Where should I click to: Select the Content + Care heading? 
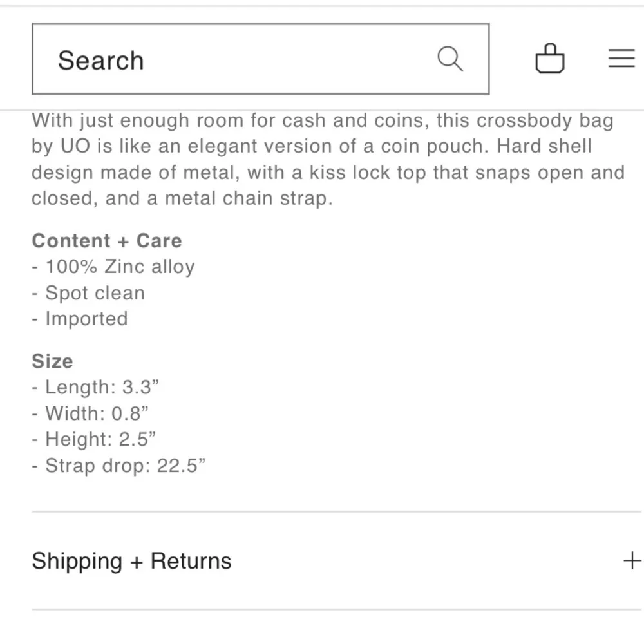[107, 241]
